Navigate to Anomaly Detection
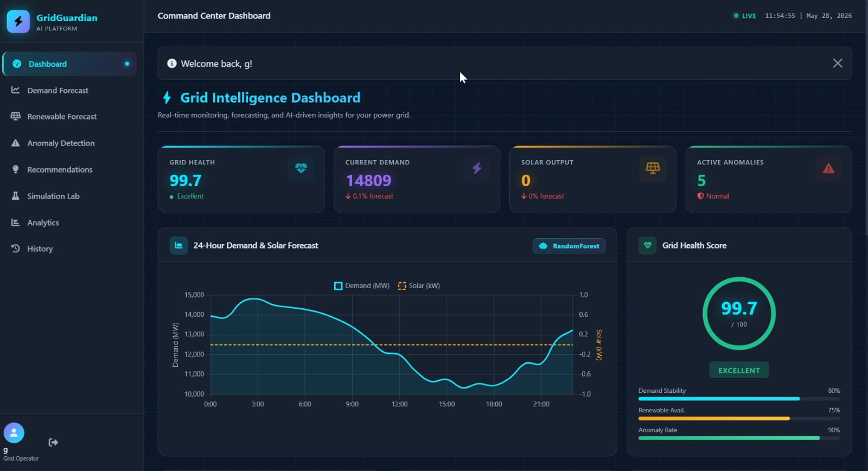 [x=69, y=143]
